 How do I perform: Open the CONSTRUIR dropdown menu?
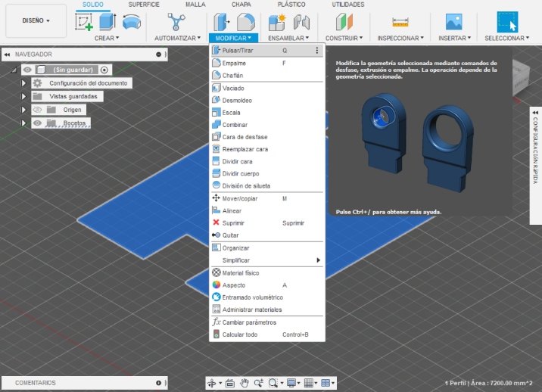[x=344, y=38]
